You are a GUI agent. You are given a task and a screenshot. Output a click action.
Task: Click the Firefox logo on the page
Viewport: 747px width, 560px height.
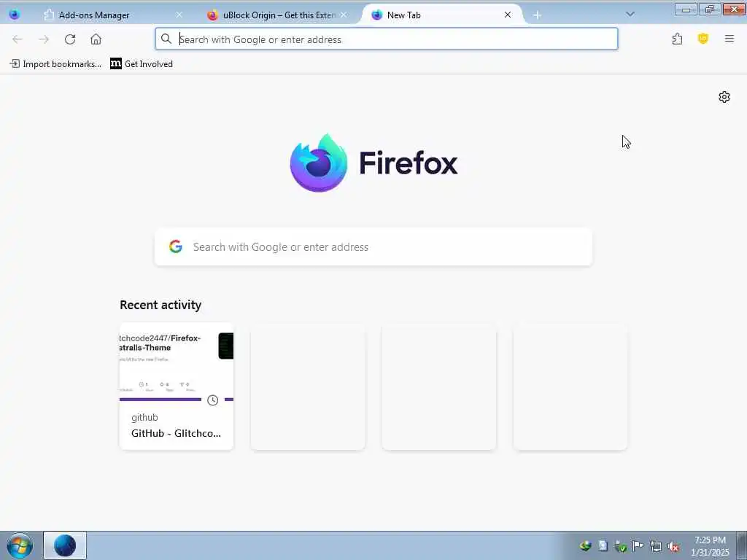tap(373, 163)
